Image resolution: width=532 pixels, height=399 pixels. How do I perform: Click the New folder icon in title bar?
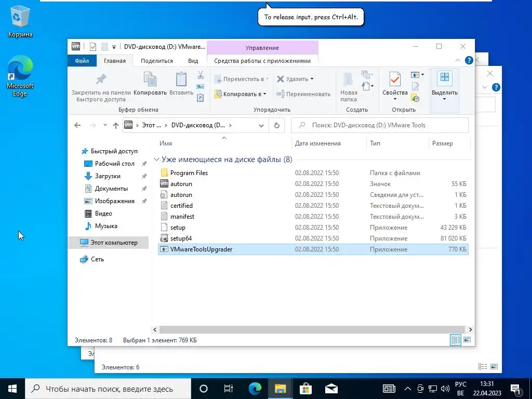(x=104, y=46)
